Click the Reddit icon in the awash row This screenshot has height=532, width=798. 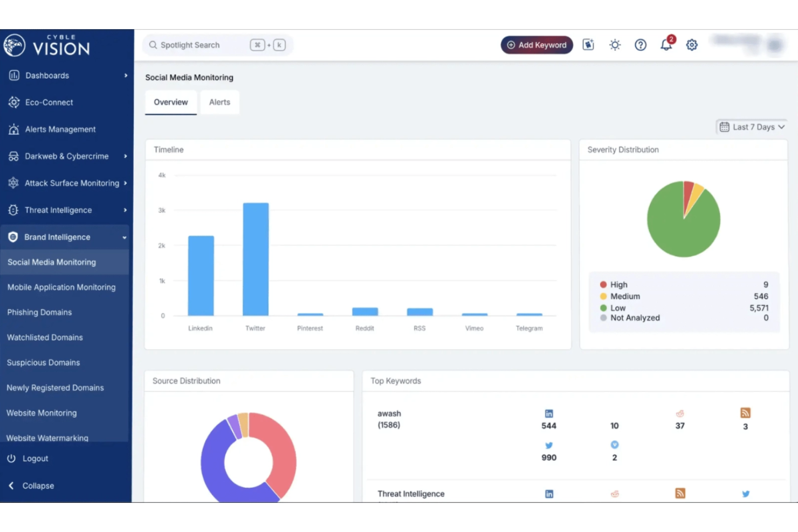click(680, 413)
